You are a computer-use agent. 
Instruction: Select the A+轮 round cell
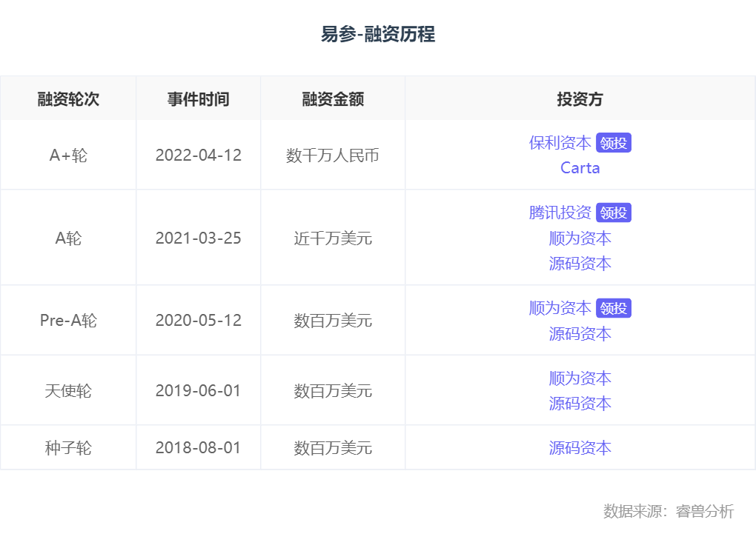pos(68,155)
